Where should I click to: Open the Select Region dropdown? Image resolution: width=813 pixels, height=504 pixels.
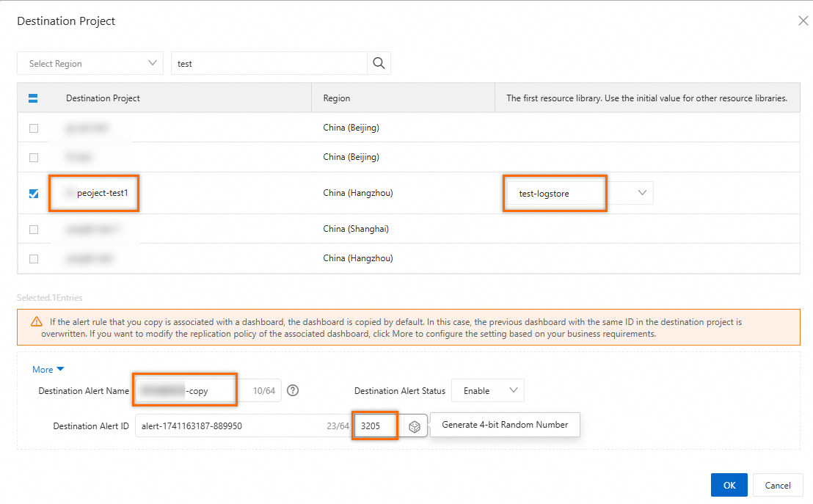pyautogui.click(x=90, y=63)
